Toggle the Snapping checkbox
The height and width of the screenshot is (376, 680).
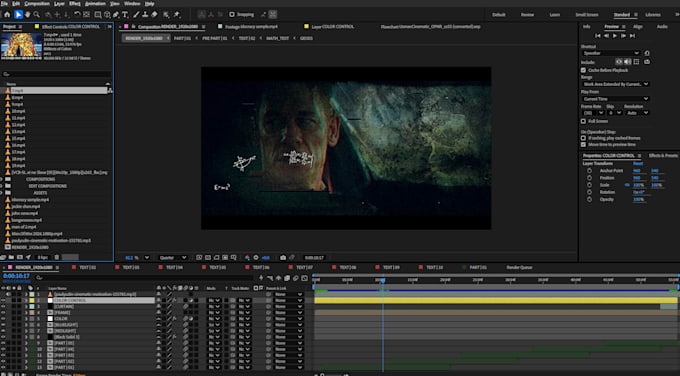232,14
